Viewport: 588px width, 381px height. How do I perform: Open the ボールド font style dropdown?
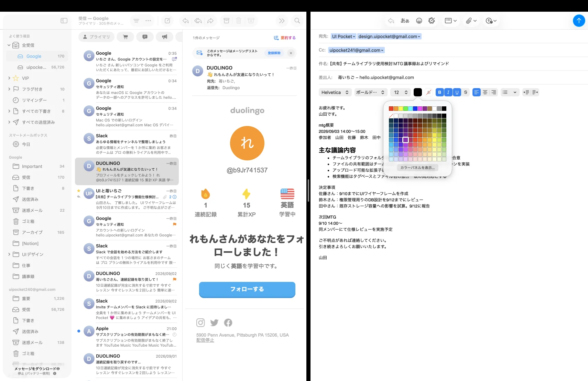click(371, 92)
